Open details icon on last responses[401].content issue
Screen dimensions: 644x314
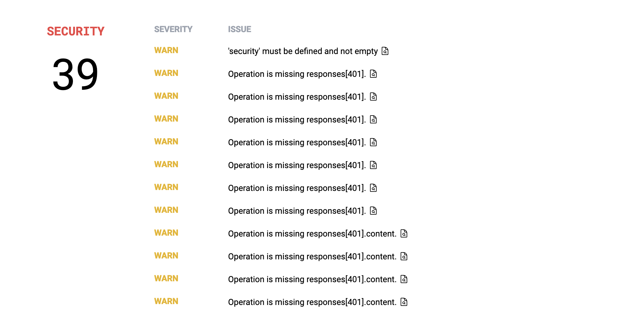404,302
